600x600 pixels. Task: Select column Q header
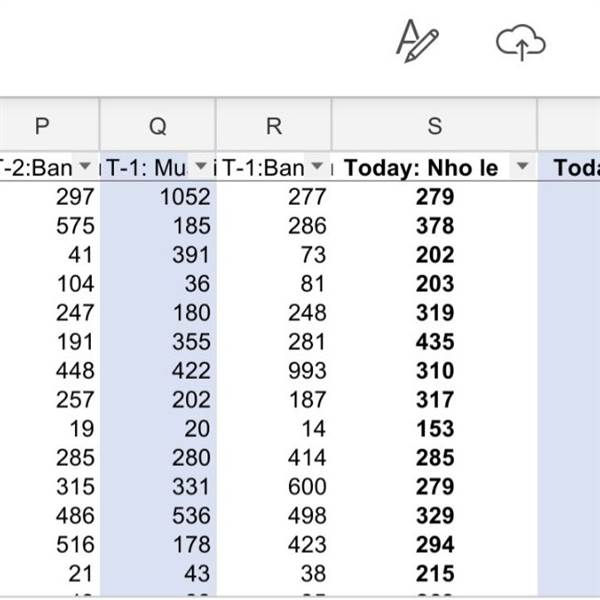(158, 126)
